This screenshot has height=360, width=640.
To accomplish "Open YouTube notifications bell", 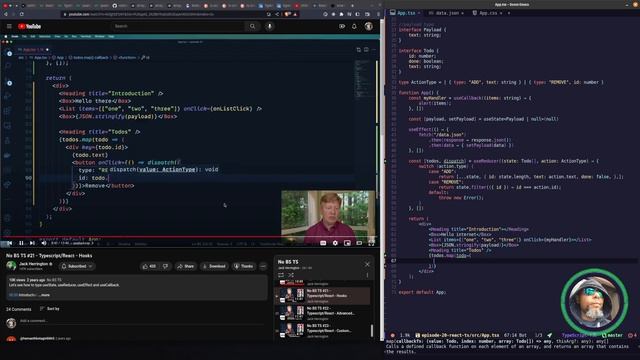I will click(x=354, y=26).
